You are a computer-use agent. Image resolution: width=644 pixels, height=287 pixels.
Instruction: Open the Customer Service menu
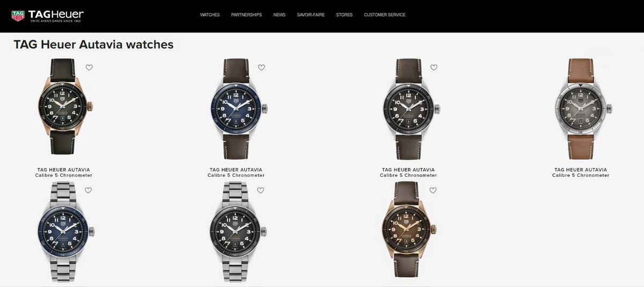click(x=384, y=15)
